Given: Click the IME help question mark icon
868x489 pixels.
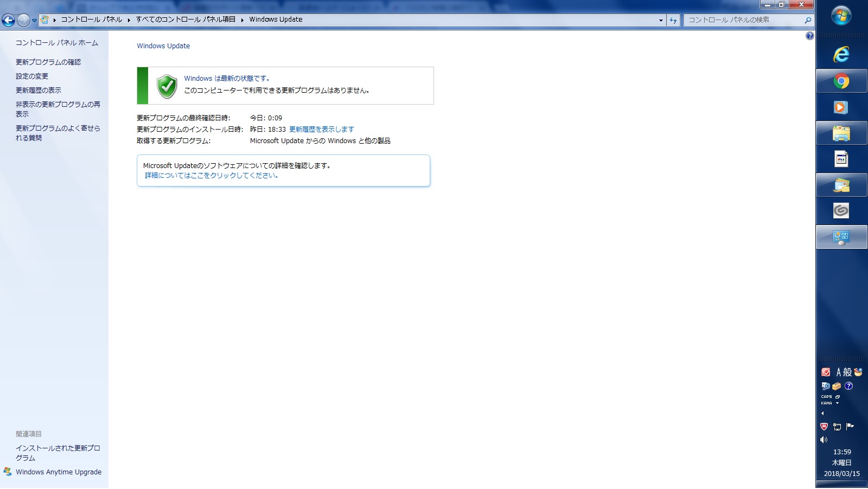Looking at the screenshot, I should pos(848,386).
